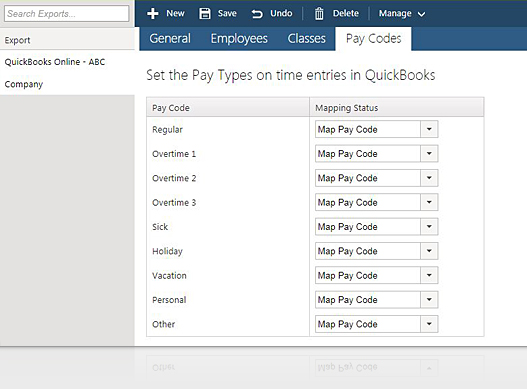Viewport: 527px width, 389px height.
Task: Select the Pay Codes tab
Action: [x=373, y=39]
